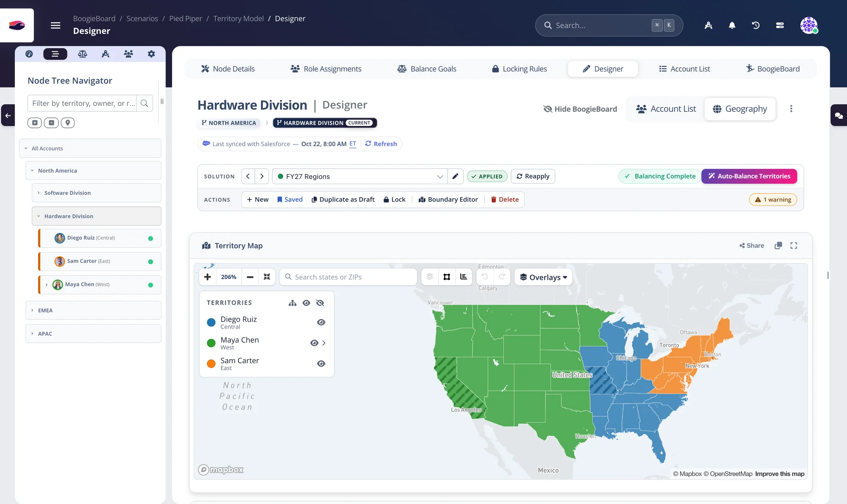The height and width of the screenshot is (504, 847).
Task: Click the Reapply button
Action: click(533, 176)
